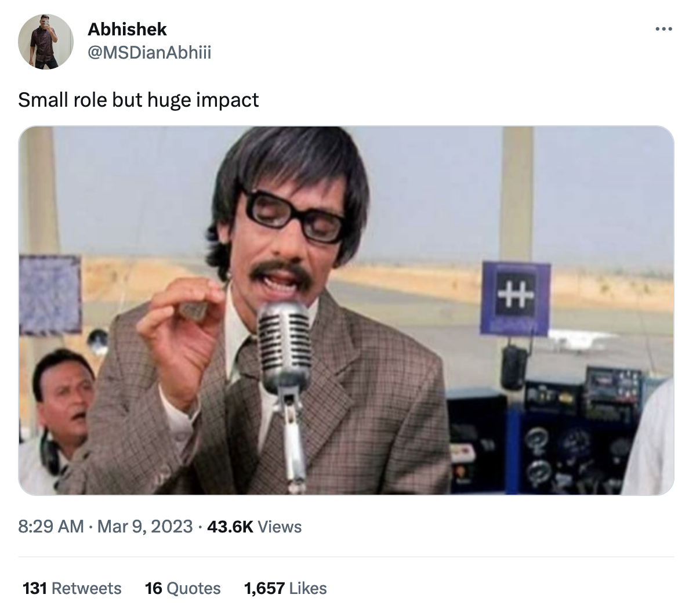View the 43.6K Views analytics
Screen dimensions: 689x616
pyautogui.click(x=255, y=526)
